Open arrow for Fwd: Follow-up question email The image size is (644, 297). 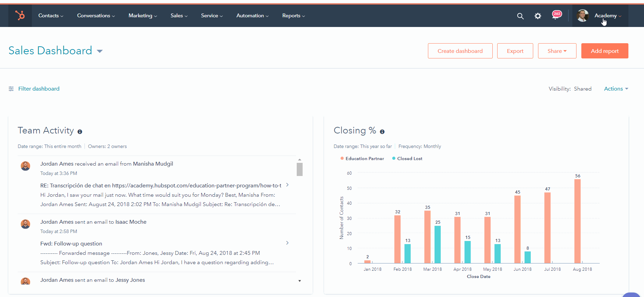(287, 243)
